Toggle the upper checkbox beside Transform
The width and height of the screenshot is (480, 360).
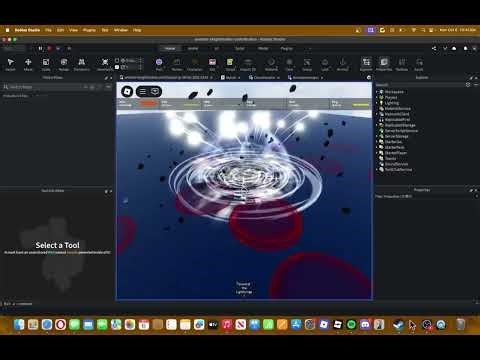coord(117,60)
